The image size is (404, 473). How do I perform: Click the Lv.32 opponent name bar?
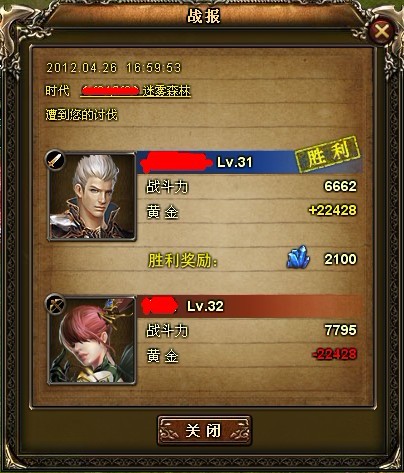249,306
